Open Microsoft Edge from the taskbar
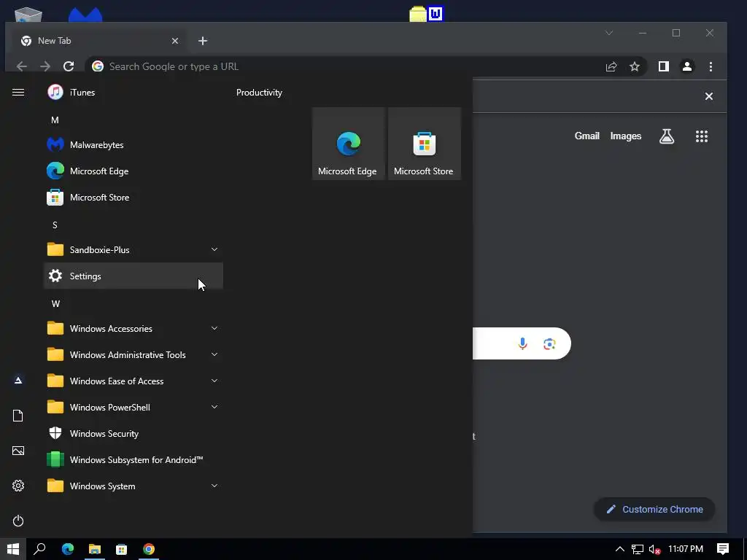Screen dimensions: 747x560 68,549
